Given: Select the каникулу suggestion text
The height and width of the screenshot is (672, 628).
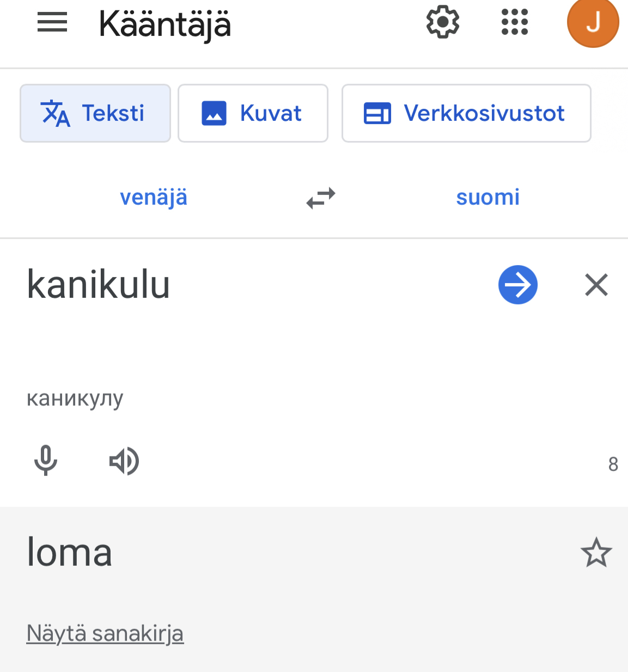Looking at the screenshot, I should pos(75,399).
